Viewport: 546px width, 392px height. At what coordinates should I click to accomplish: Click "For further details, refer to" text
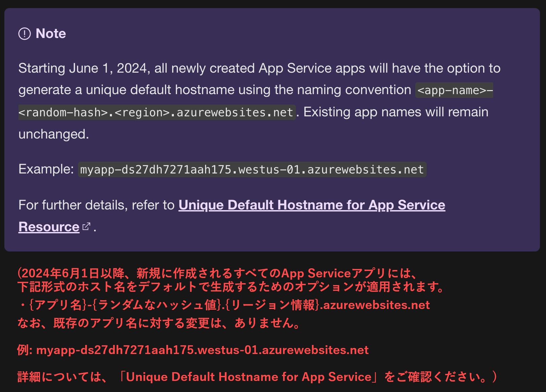click(x=96, y=205)
